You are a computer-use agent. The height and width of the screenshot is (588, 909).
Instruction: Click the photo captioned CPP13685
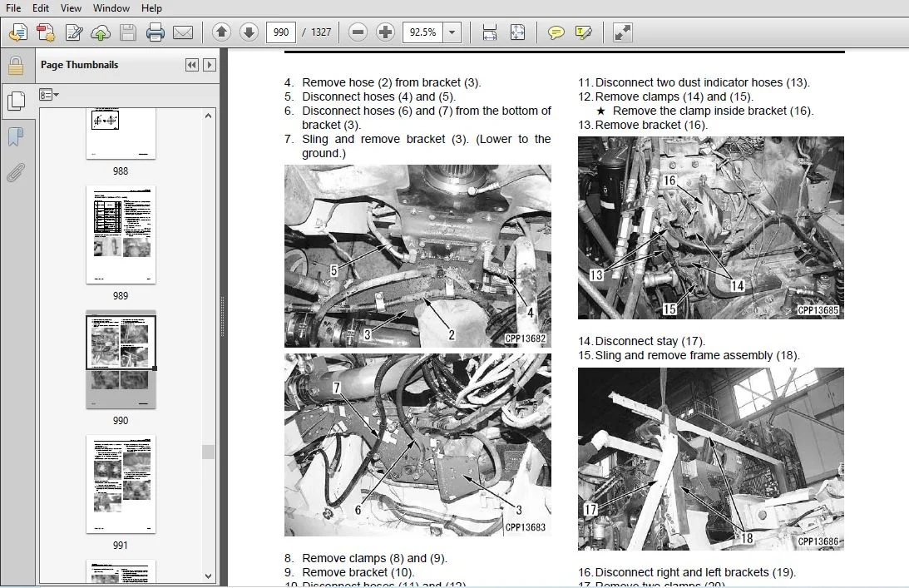(x=711, y=227)
